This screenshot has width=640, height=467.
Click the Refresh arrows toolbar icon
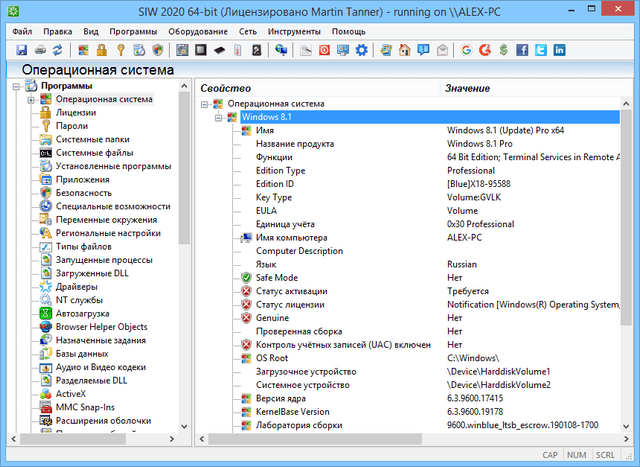tap(57, 49)
